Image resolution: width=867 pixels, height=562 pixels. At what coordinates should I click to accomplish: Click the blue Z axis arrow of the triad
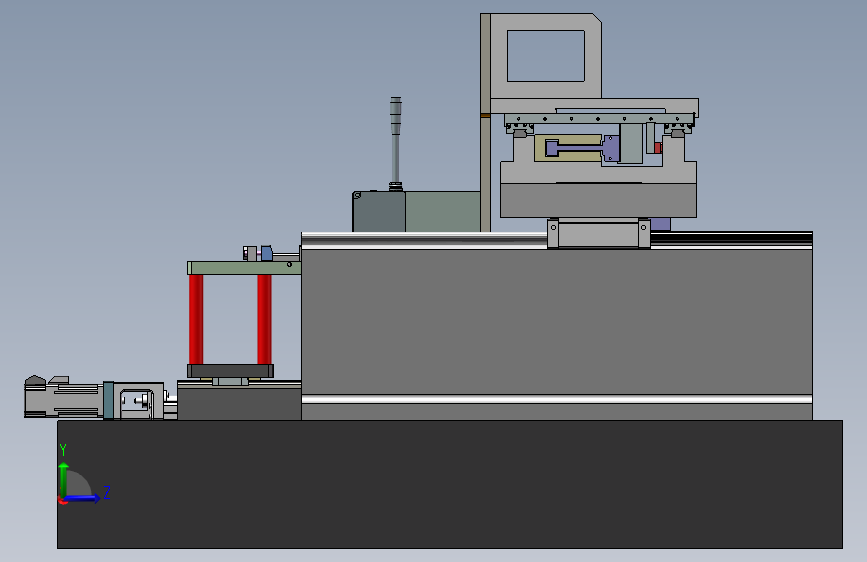[x=83, y=498]
